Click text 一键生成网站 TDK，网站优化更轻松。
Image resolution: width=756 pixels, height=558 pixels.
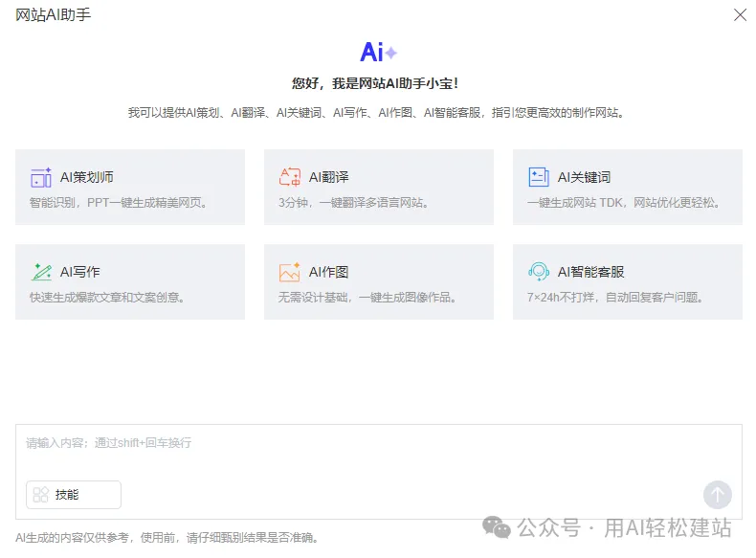(x=624, y=203)
